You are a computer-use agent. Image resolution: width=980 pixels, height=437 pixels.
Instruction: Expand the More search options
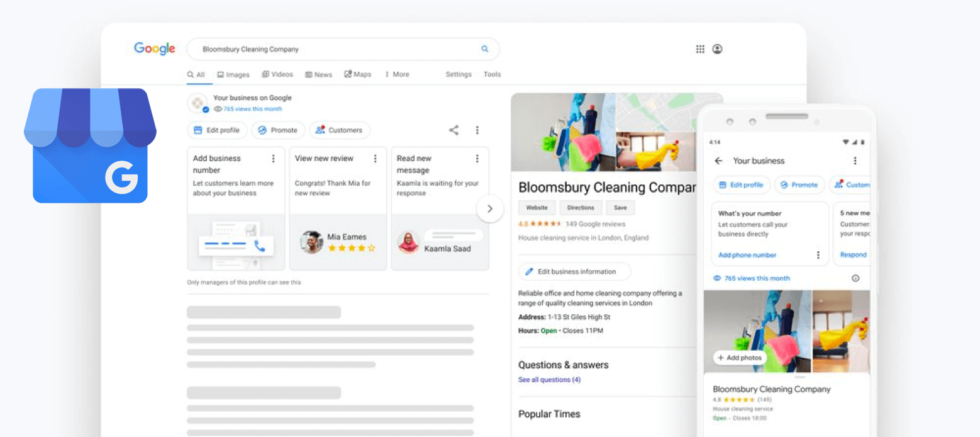pyautogui.click(x=397, y=74)
